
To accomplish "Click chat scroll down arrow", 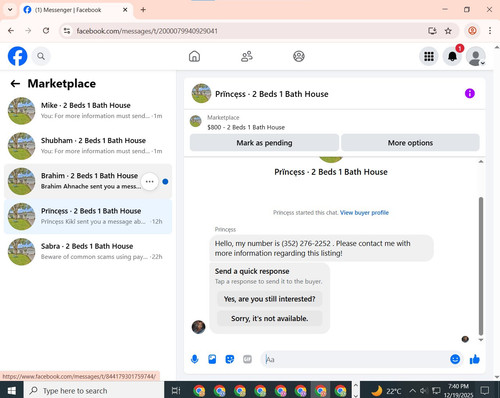I will (481, 340).
